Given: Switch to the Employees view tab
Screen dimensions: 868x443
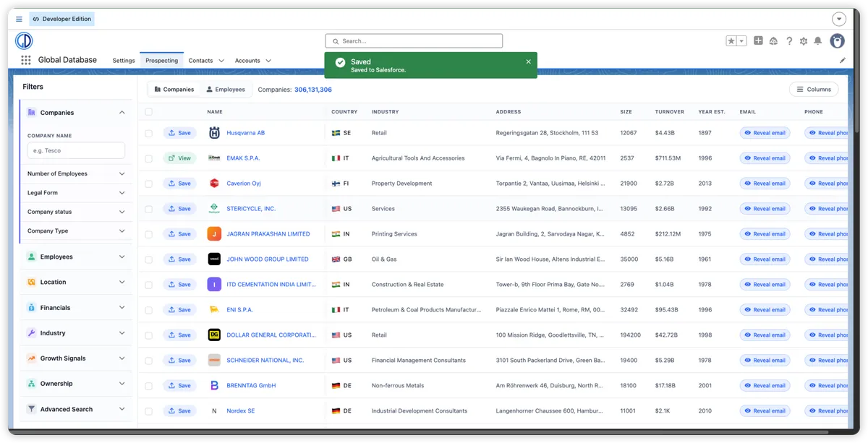Looking at the screenshot, I should coord(226,90).
